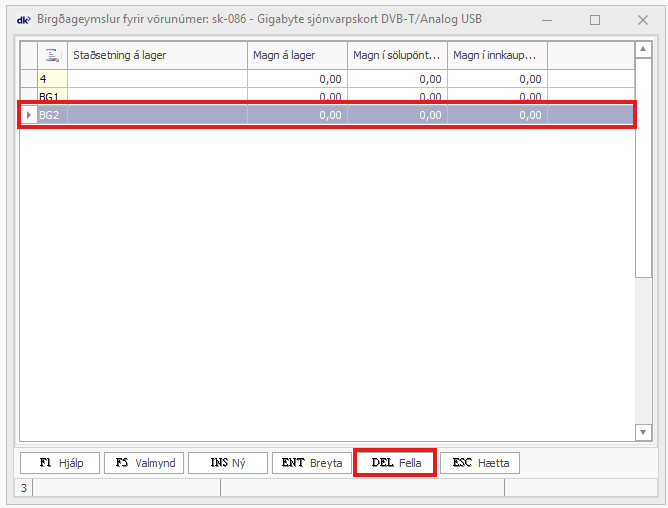668x508 pixels.
Task: Click the Magn á lager column header
Action: pyautogui.click(x=297, y=56)
